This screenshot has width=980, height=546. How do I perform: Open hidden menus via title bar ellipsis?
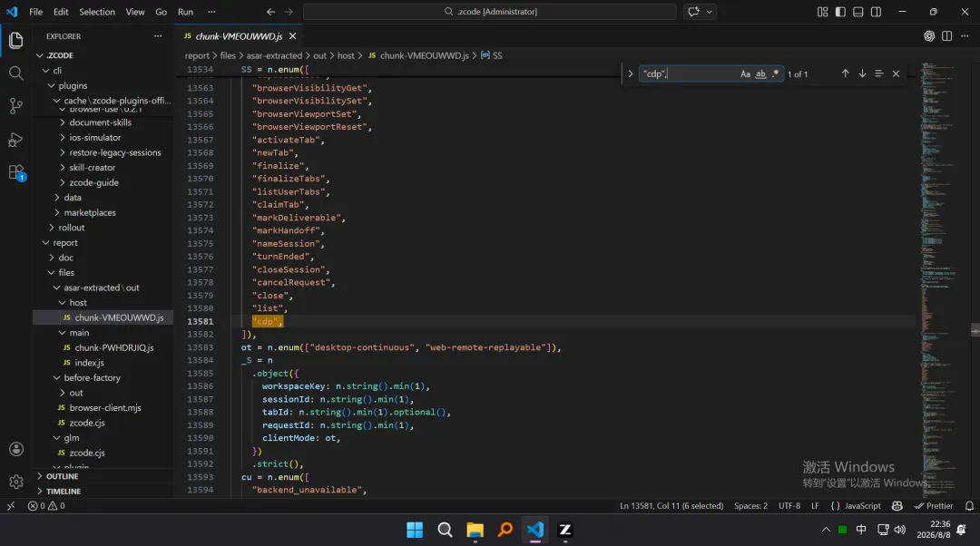[x=211, y=11]
